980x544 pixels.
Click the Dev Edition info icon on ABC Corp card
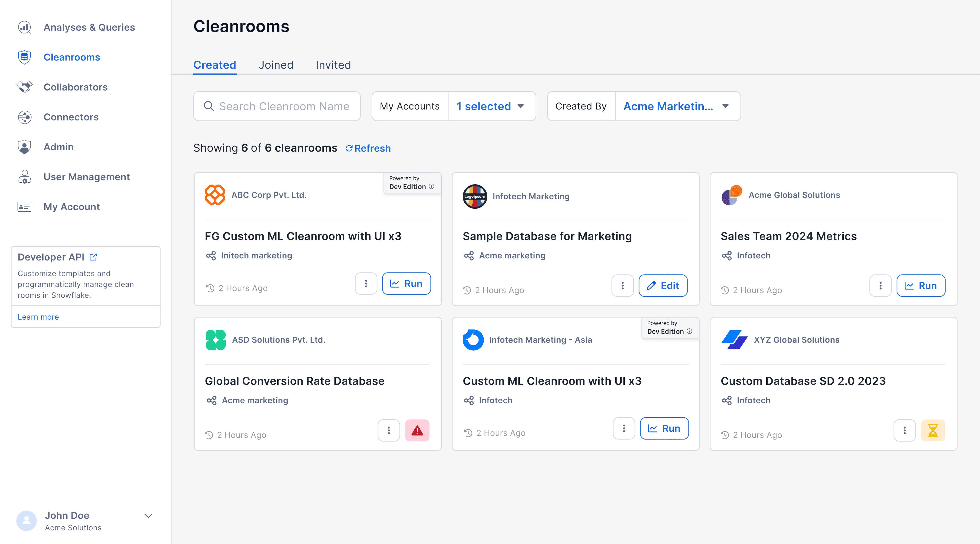tap(431, 186)
